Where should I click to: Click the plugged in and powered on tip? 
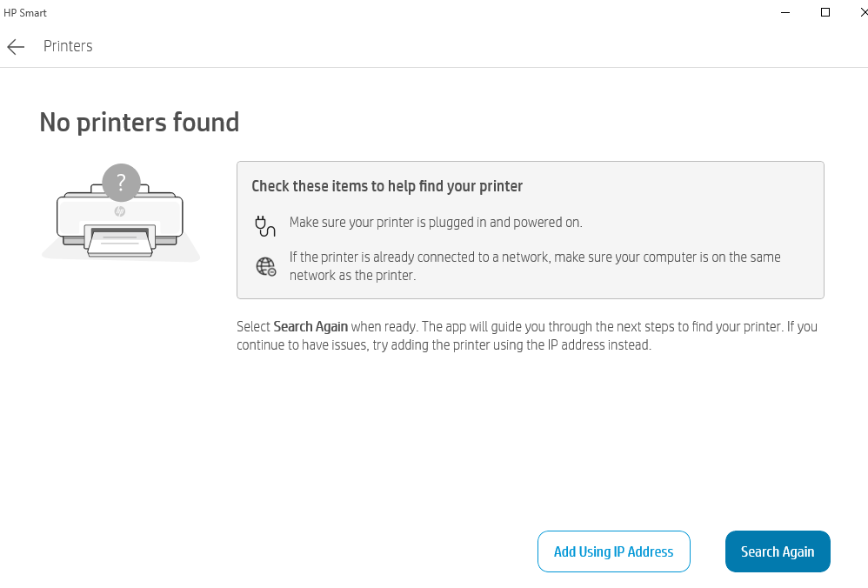[435, 222]
